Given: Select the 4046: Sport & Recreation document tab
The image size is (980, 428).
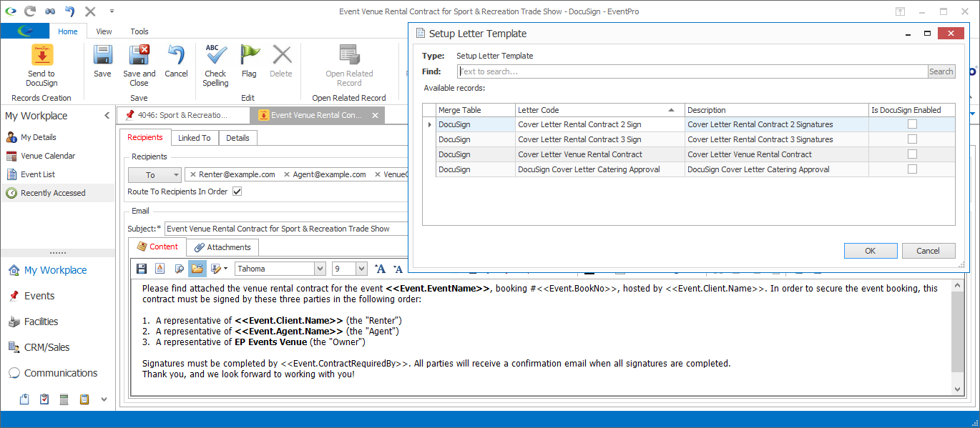Looking at the screenshot, I should pos(183,115).
